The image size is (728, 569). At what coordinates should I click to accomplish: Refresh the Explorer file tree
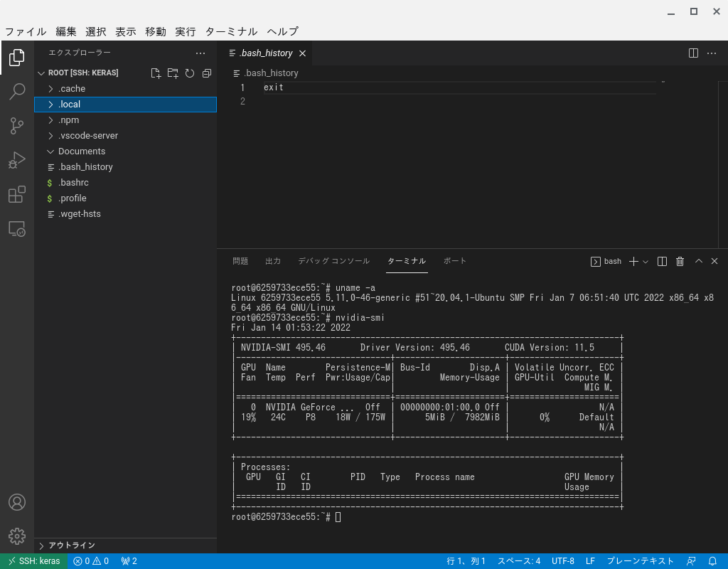pyautogui.click(x=190, y=73)
